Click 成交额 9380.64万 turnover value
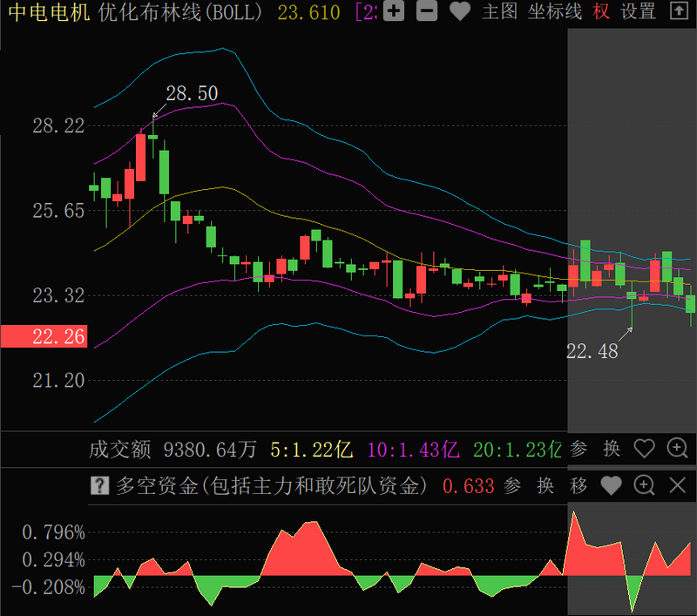This screenshot has width=697, height=616. tap(173, 450)
